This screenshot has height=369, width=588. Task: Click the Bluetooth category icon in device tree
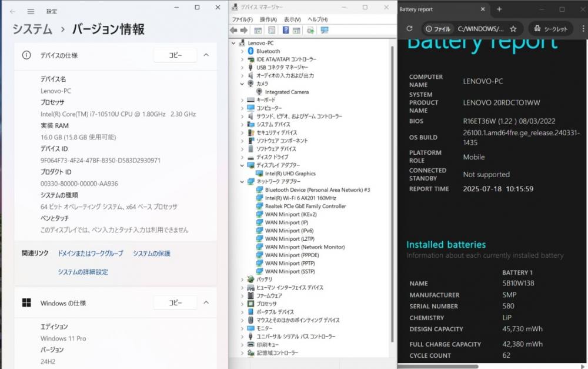point(251,51)
